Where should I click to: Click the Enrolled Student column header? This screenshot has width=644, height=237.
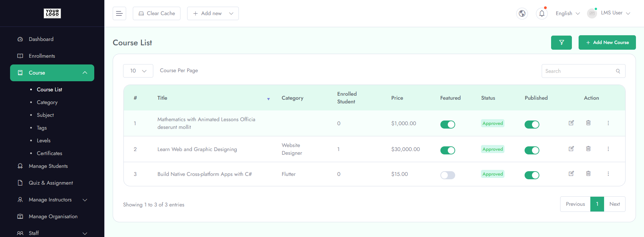[347, 98]
